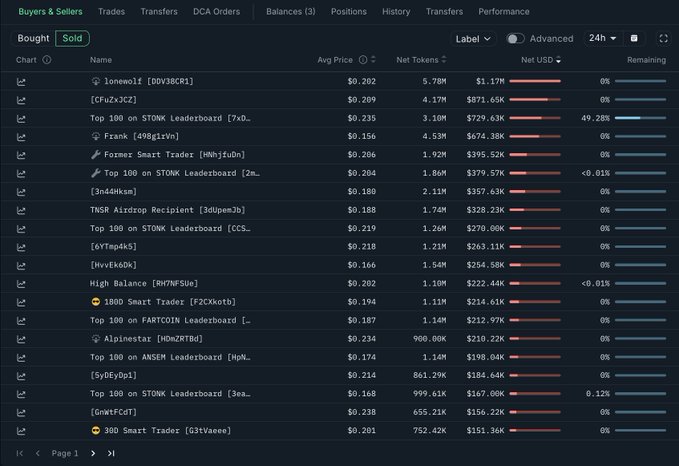Image resolution: width=679 pixels, height=466 pixels.
Task: Open DCA Orders tab
Action: [x=217, y=12]
